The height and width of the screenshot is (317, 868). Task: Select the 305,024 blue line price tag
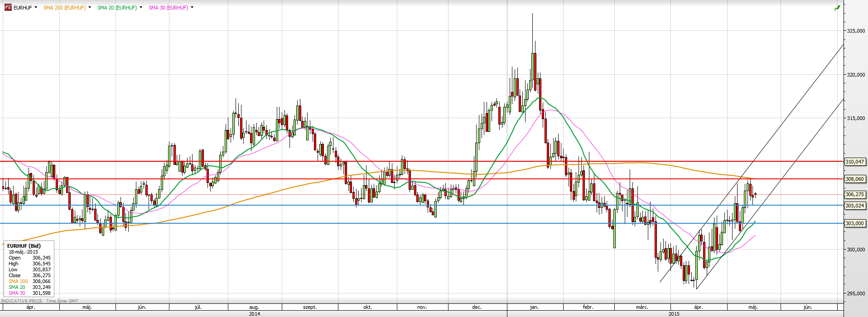[x=855, y=206]
